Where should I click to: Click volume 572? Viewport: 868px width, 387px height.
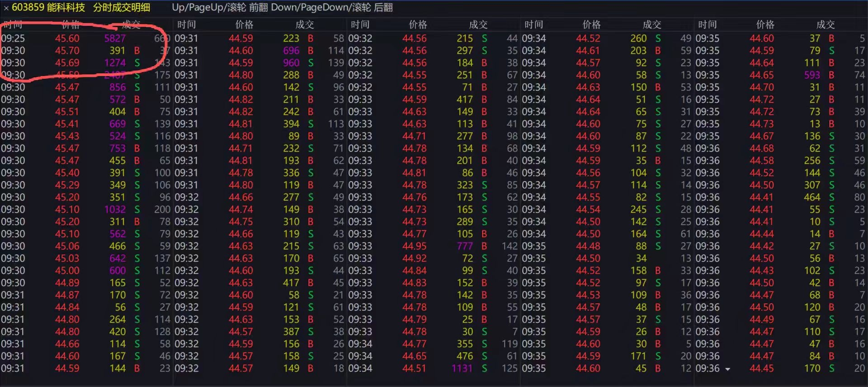point(118,100)
